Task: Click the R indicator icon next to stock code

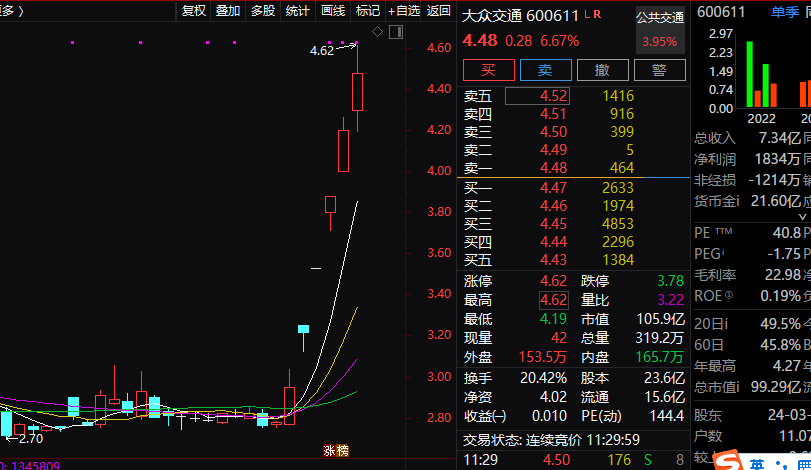Action: 597,14
